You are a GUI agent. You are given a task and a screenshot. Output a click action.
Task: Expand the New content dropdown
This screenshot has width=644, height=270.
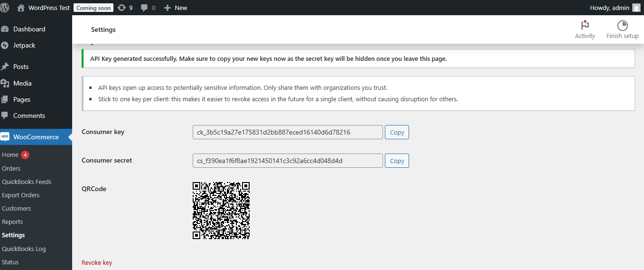click(176, 8)
